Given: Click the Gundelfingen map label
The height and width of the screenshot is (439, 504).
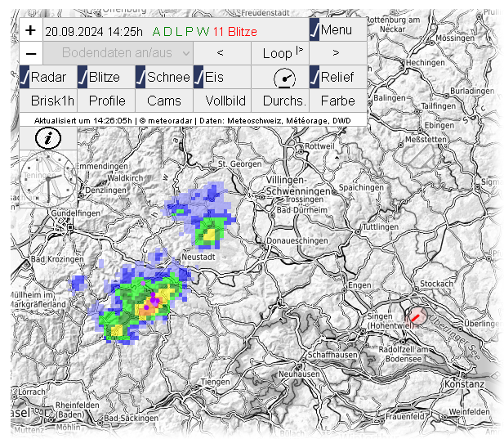Looking at the screenshot, I should point(75,213).
